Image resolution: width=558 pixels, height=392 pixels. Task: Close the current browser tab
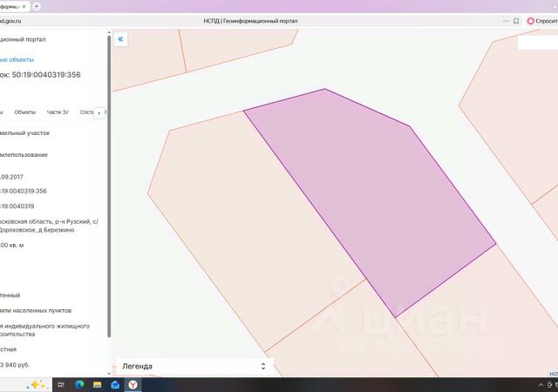click(24, 7)
